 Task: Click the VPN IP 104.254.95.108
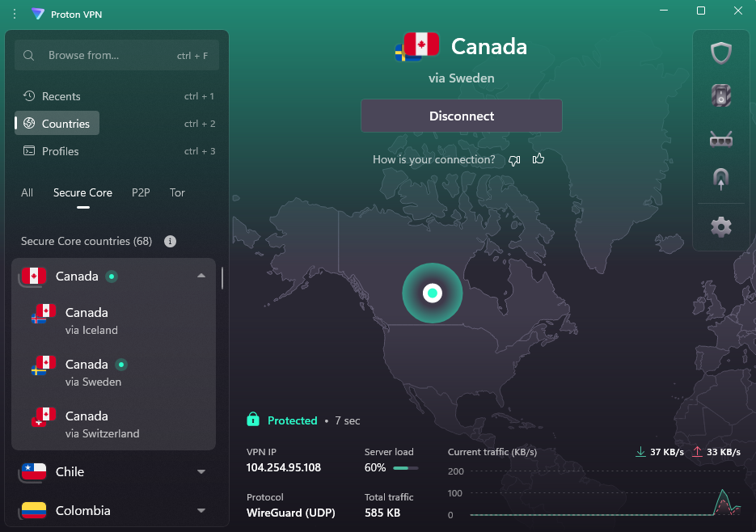pos(284,467)
